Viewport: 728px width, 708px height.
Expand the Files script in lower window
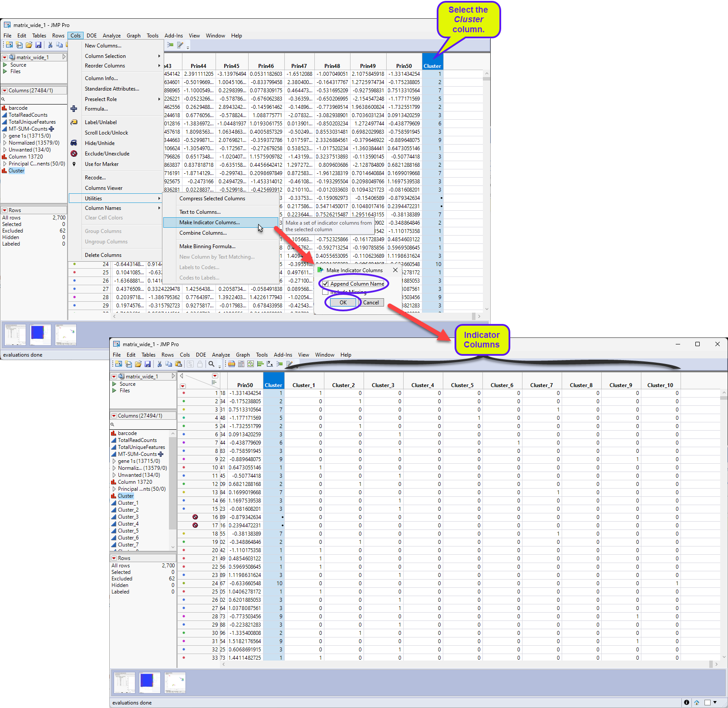[114, 391]
